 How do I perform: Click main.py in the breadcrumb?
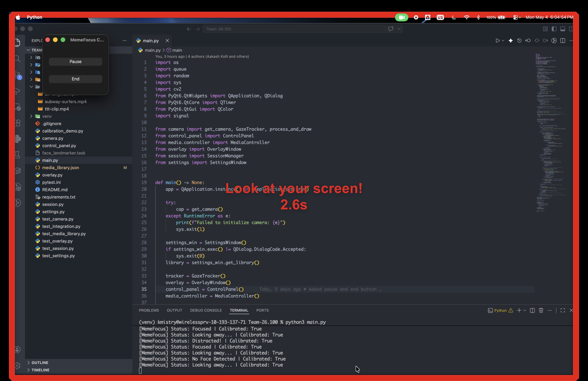point(153,50)
